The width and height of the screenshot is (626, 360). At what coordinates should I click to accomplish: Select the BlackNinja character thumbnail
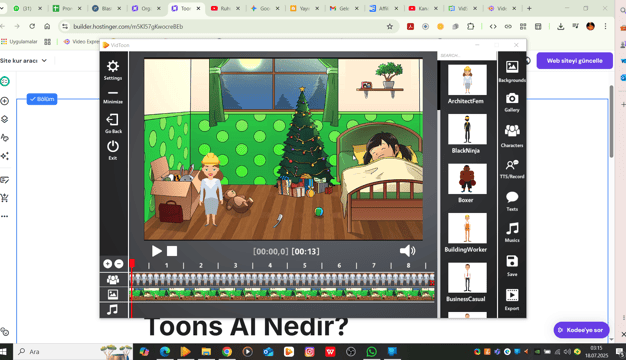coord(467,129)
